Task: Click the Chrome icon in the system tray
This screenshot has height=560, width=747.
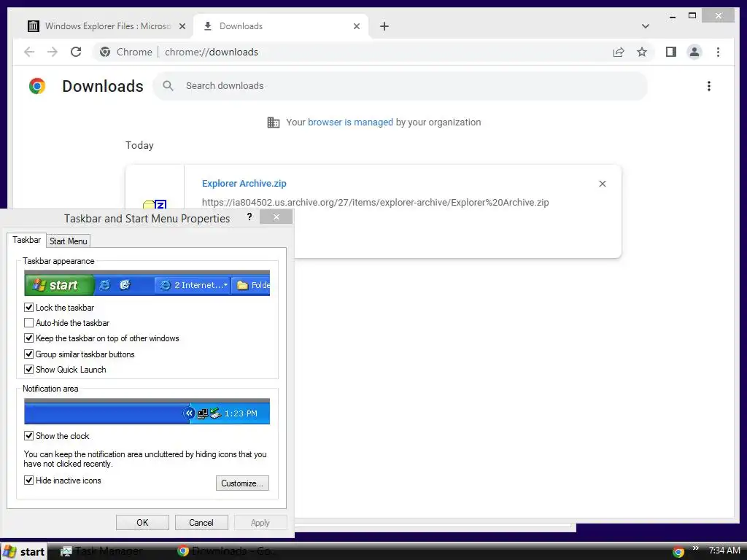Action: pos(678,553)
